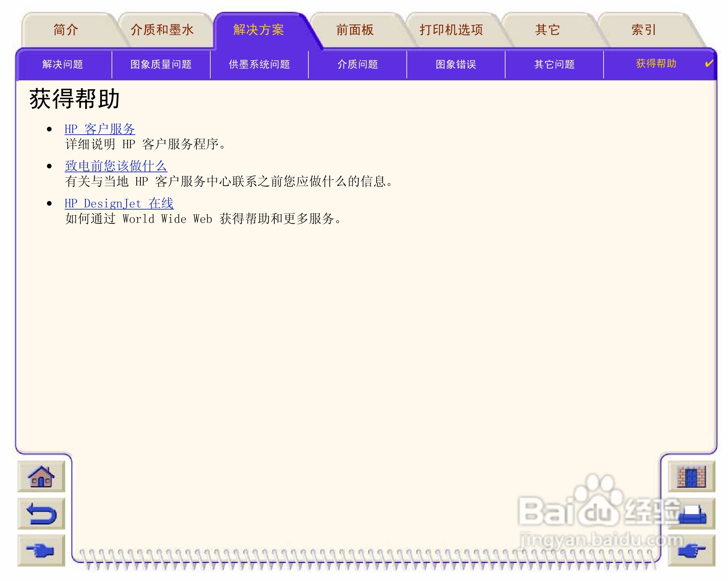Click the left-pointing hand next page icon
This screenshot has height=581, width=728.
41,551
